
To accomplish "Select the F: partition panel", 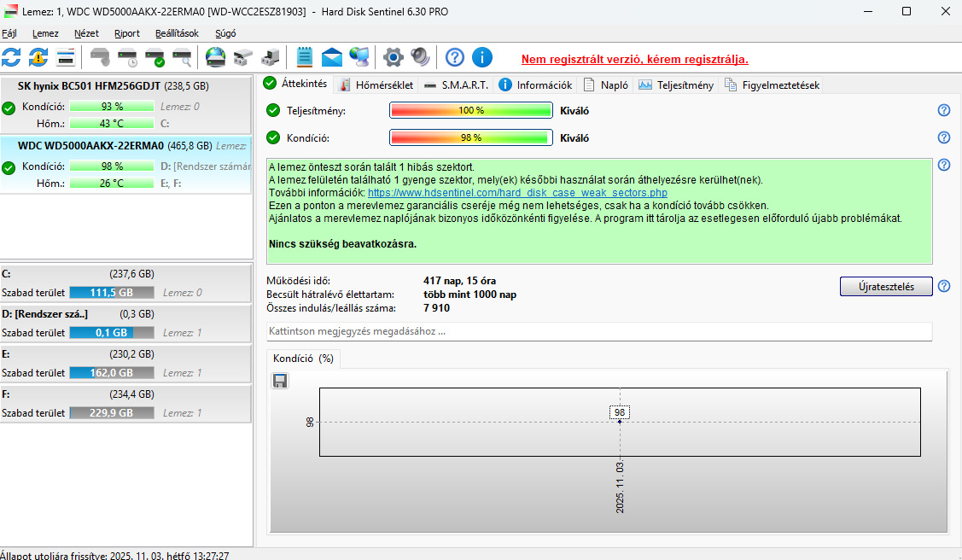I will [x=125, y=404].
